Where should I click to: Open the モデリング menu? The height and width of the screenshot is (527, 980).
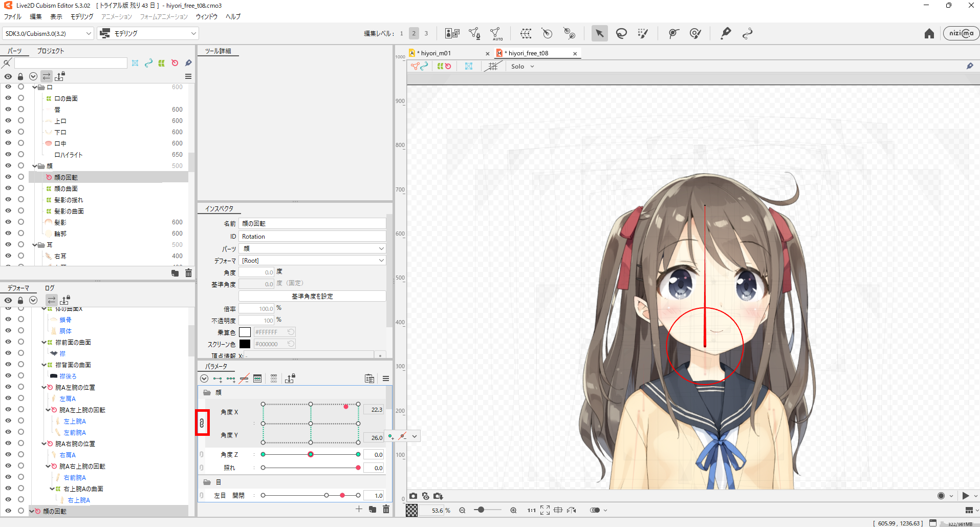[82, 16]
